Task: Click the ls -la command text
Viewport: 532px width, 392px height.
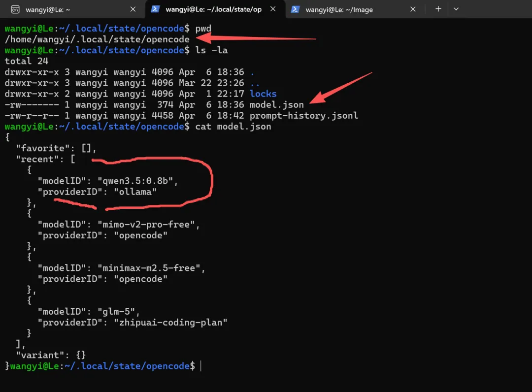Action: click(x=211, y=50)
